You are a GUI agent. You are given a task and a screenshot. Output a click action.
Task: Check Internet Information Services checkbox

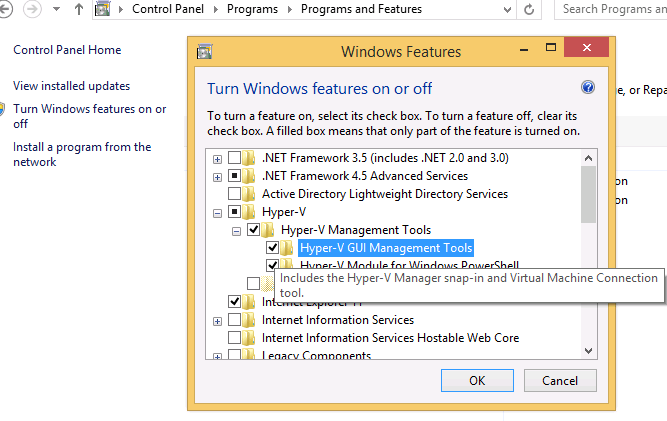tap(234, 319)
